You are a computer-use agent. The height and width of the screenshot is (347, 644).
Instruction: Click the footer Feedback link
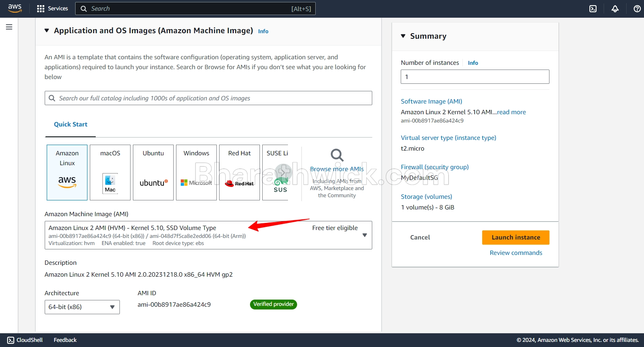pyautogui.click(x=65, y=340)
